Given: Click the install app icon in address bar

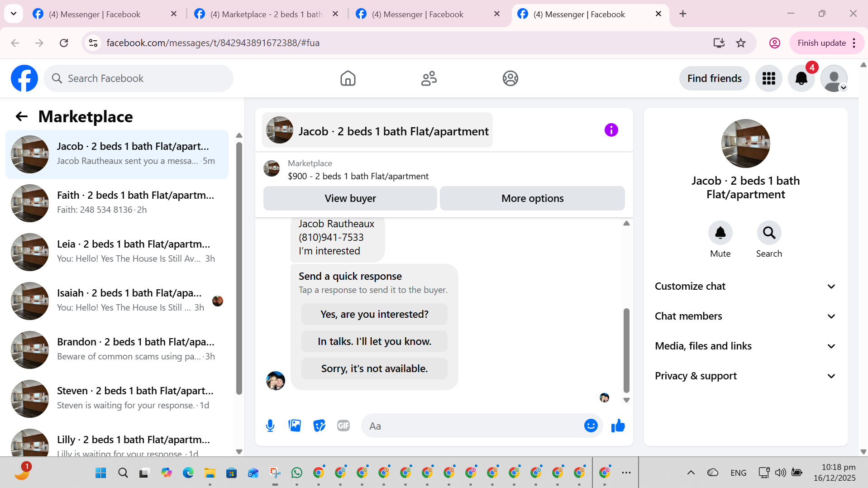Looking at the screenshot, I should [719, 43].
